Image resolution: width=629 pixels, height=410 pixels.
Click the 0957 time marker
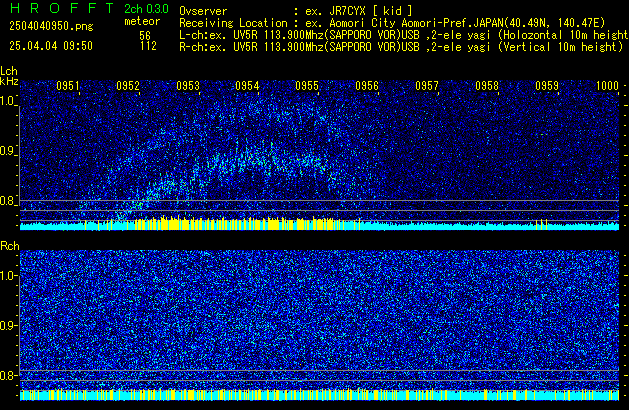[427, 86]
